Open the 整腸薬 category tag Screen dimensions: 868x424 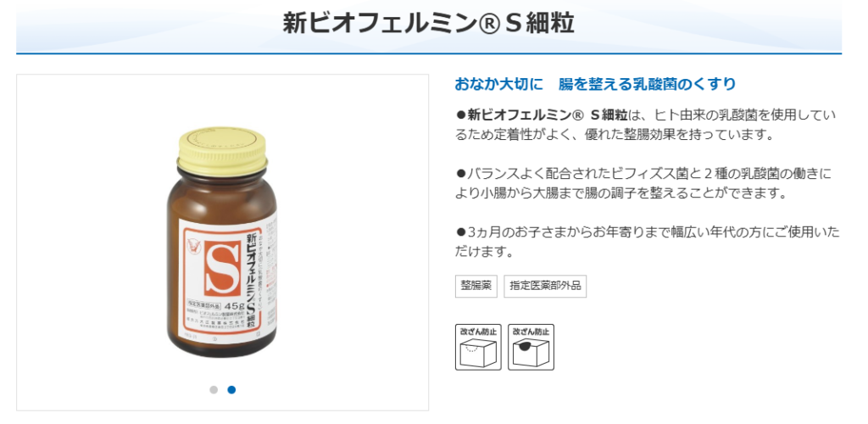[x=476, y=286]
